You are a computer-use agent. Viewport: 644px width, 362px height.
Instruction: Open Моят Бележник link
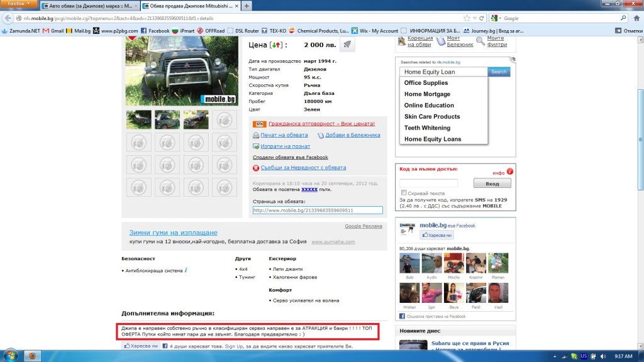point(460,41)
